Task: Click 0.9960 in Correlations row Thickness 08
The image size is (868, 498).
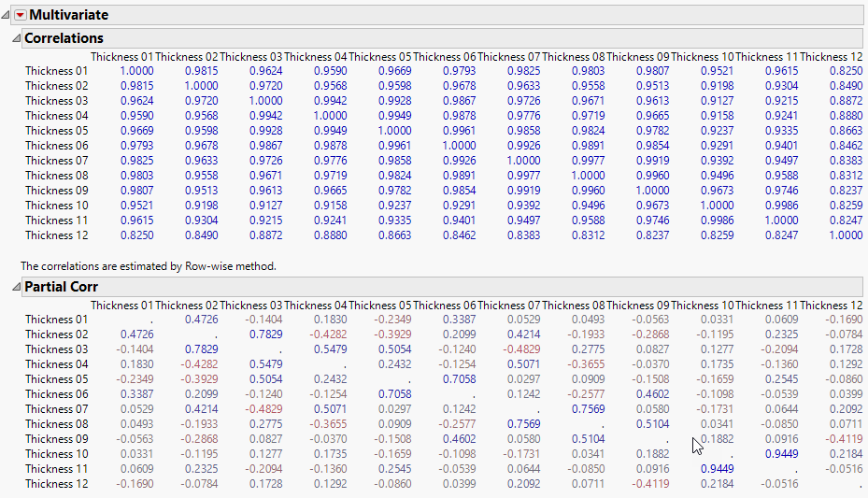Action: [653, 176]
